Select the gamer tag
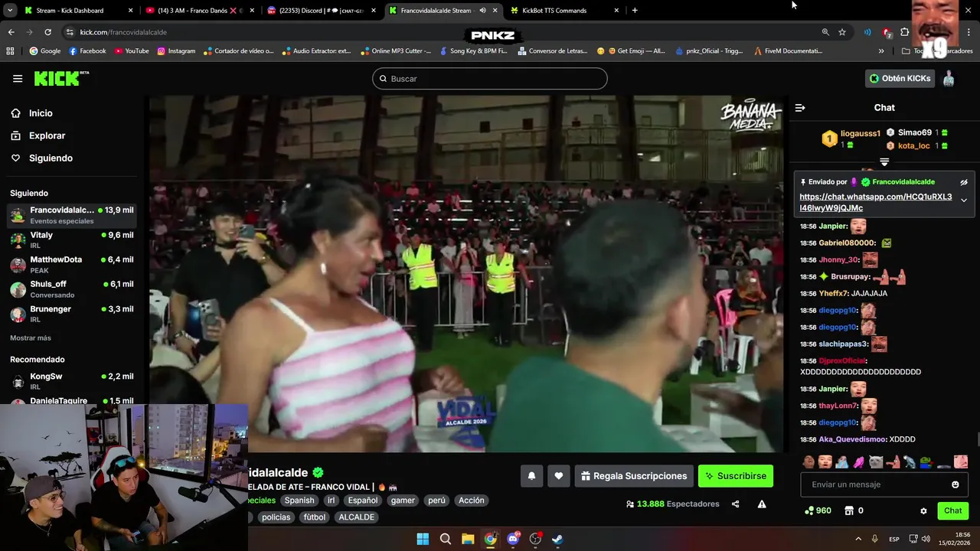This screenshot has height=551, width=980. click(x=403, y=500)
